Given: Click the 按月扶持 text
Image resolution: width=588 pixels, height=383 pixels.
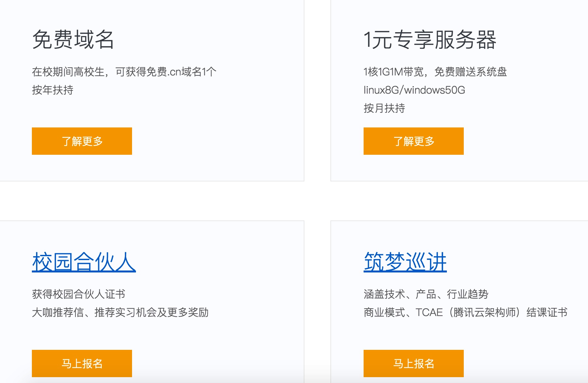Looking at the screenshot, I should 384,108.
